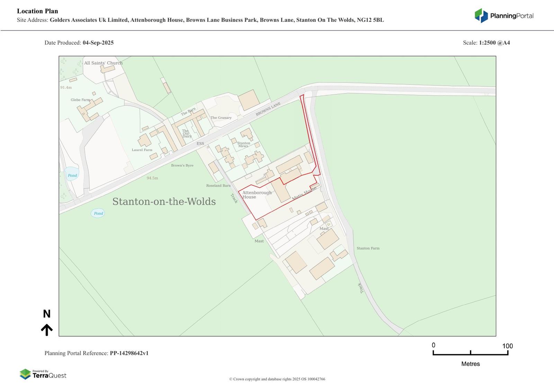This screenshot has width=554, height=392.
Task: Click the TerraQuest layered logo icon
Action: point(25,374)
